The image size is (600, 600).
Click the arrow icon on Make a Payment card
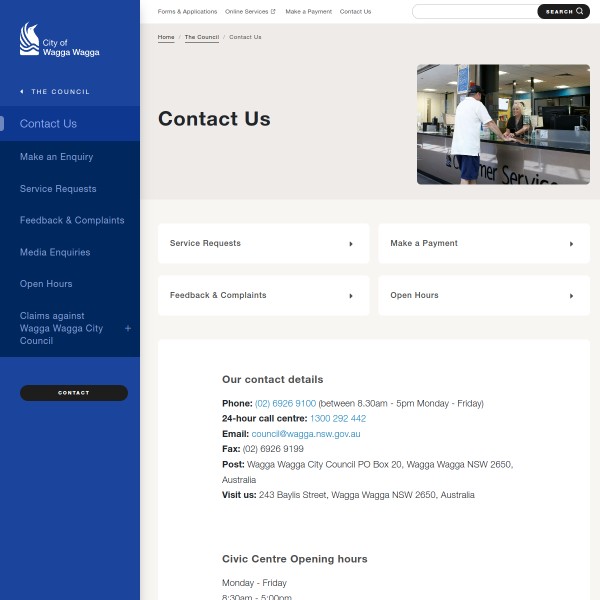click(571, 244)
